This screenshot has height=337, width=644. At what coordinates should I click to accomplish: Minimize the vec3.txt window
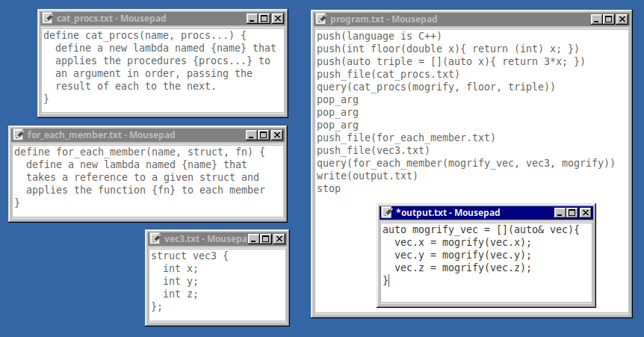[253, 239]
